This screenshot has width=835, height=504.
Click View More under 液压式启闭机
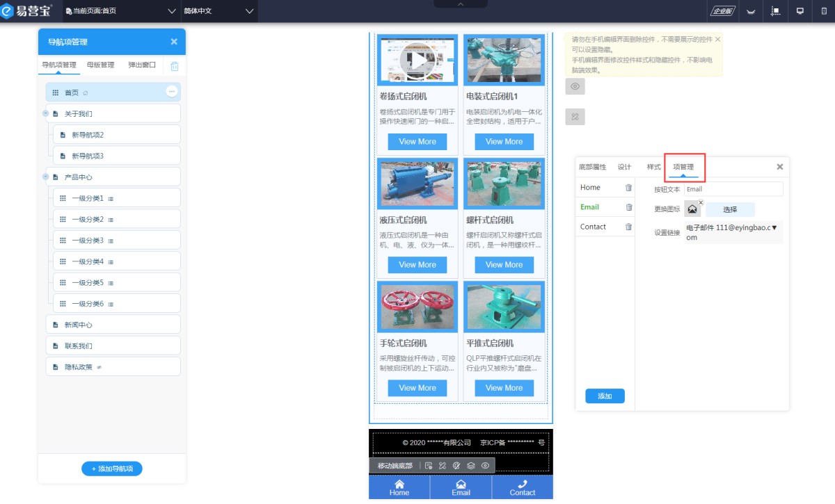click(417, 265)
